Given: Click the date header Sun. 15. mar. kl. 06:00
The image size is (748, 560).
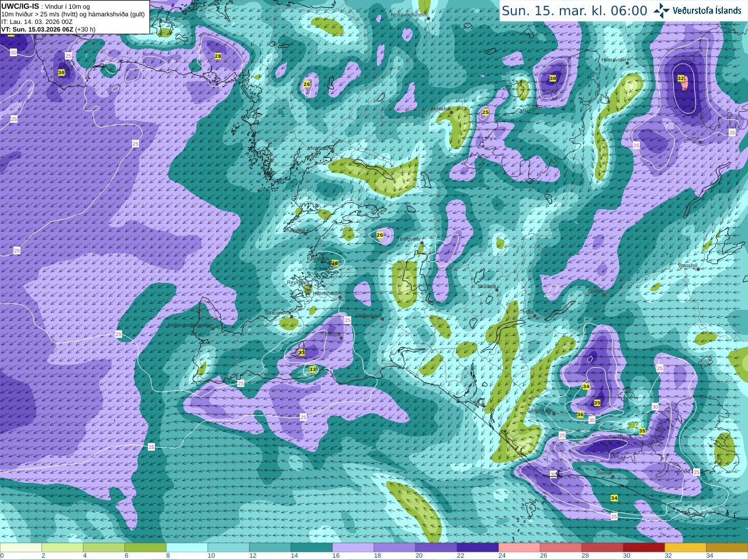Looking at the screenshot, I should tap(574, 11).
